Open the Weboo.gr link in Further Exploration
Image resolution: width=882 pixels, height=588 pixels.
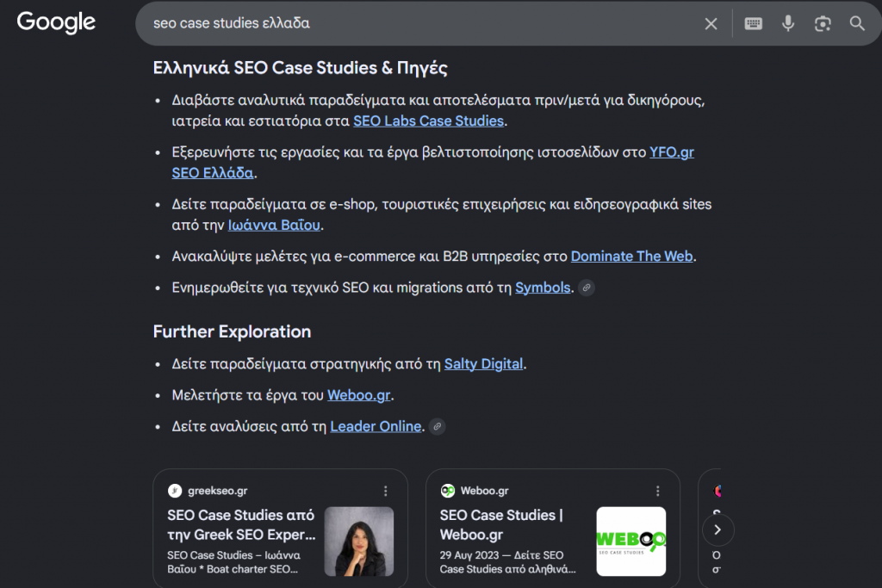coord(359,395)
